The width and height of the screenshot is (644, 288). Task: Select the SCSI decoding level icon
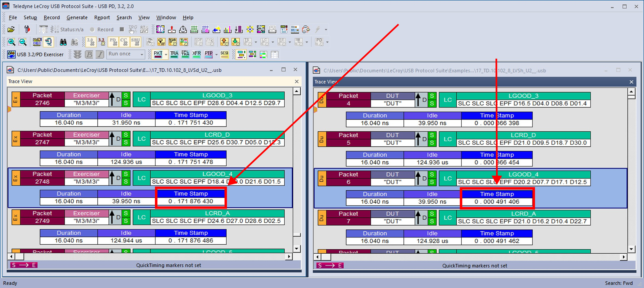(224, 54)
